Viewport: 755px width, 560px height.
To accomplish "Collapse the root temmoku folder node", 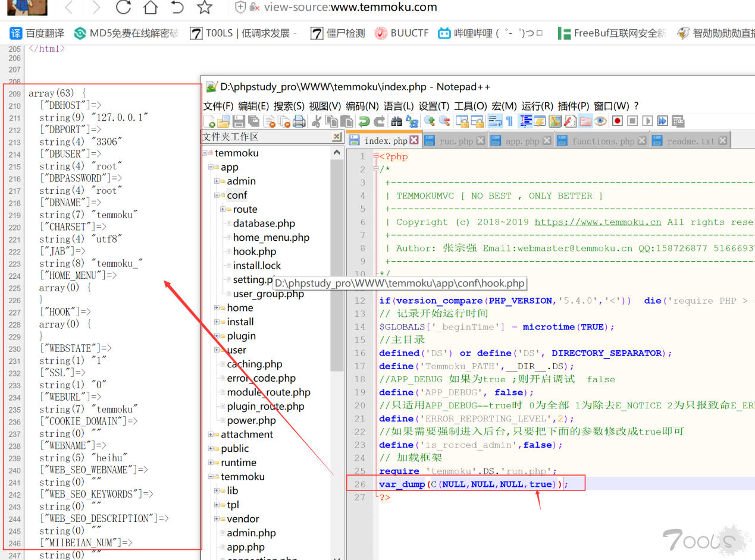I will coord(205,153).
